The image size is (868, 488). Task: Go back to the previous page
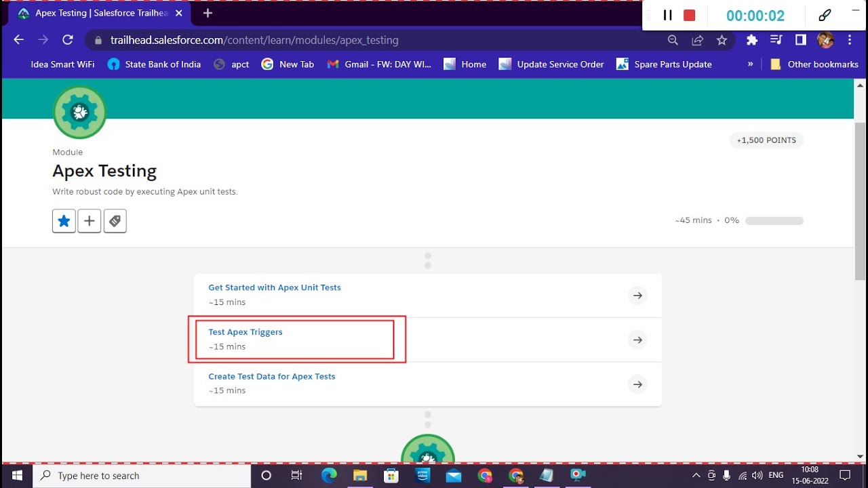[x=19, y=40]
